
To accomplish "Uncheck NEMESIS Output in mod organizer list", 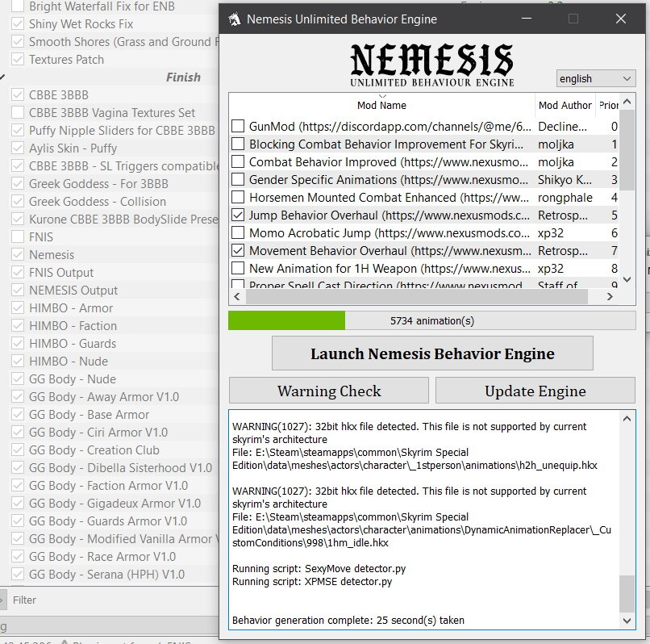I will pos(18,290).
